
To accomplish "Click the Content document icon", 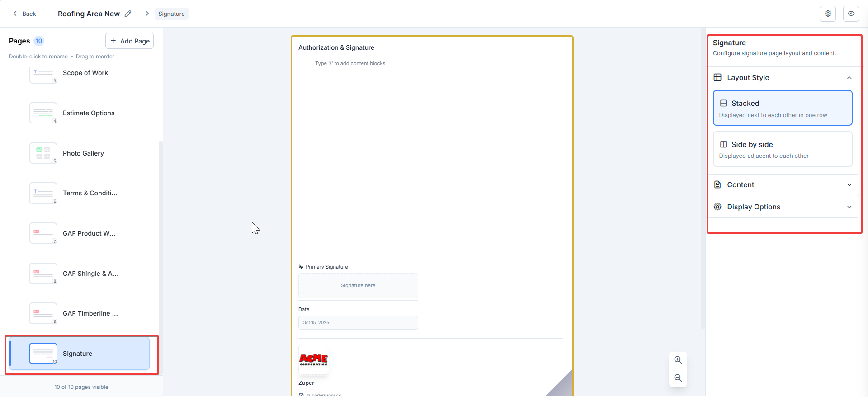I will click(x=717, y=184).
